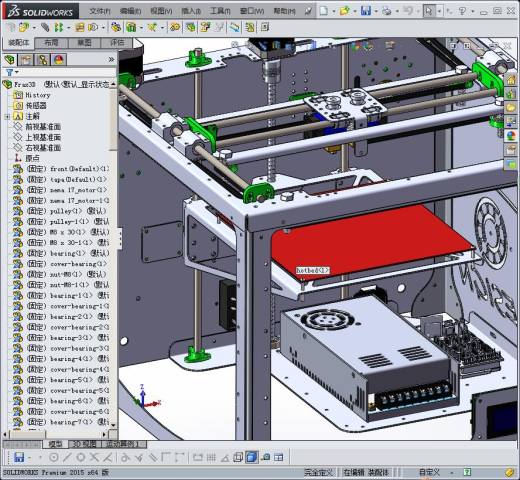Click the Save icon in bottom toolbar

19,457
